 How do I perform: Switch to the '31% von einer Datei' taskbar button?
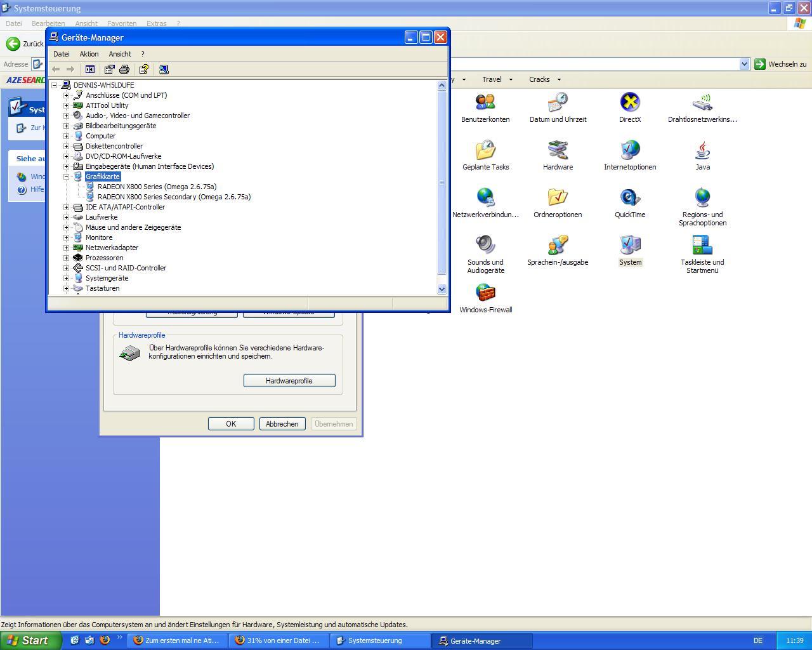tap(278, 640)
